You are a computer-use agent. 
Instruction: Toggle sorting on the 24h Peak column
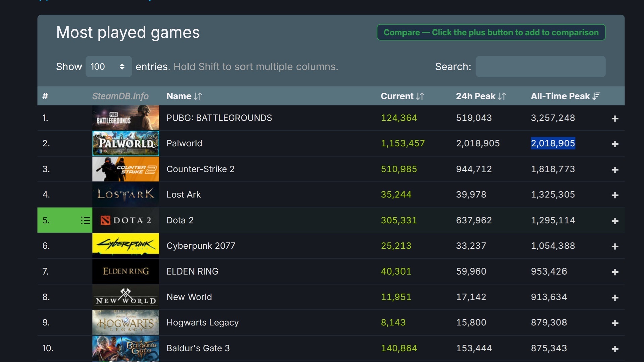point(480,96)
